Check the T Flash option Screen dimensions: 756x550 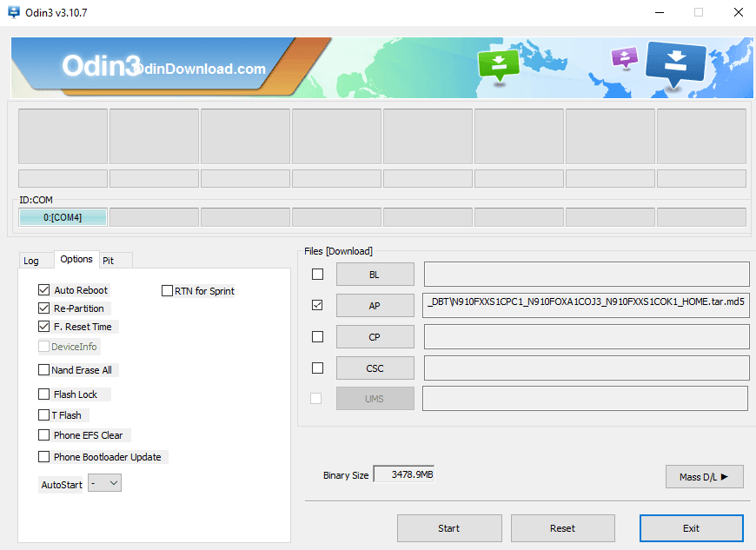43,415
